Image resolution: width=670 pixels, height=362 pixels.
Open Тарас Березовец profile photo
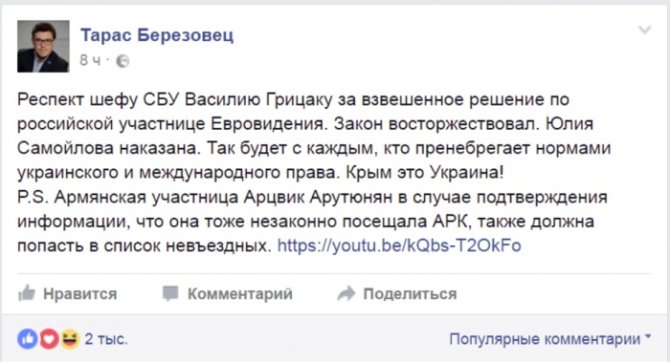click(x=43, y=46)
